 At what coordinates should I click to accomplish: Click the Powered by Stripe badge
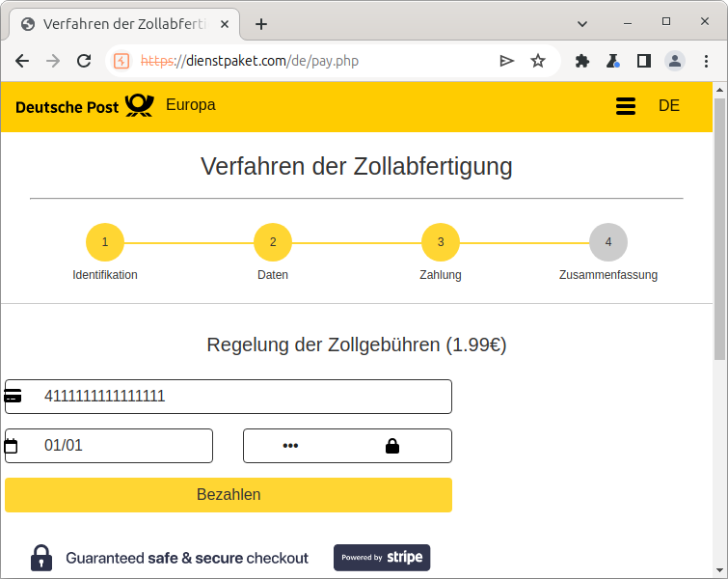(382, 558)
